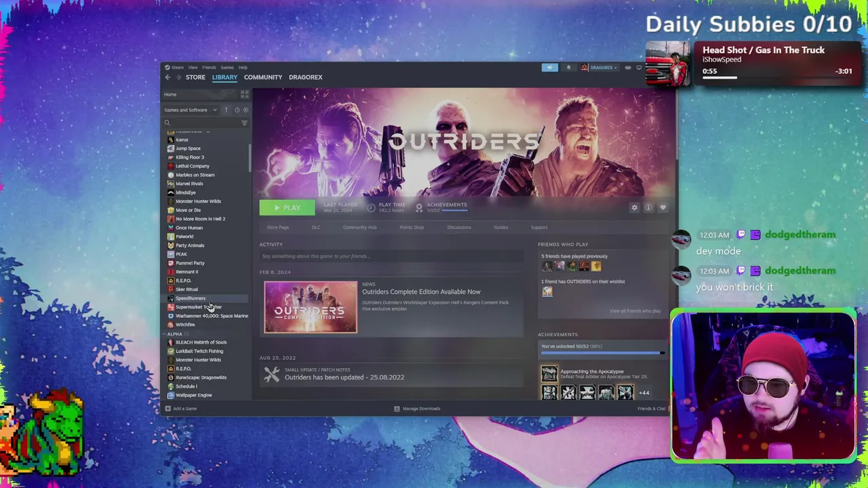Go to the STORE tab
The width and height of the screenshot is (868, 488).
point(195,77)
